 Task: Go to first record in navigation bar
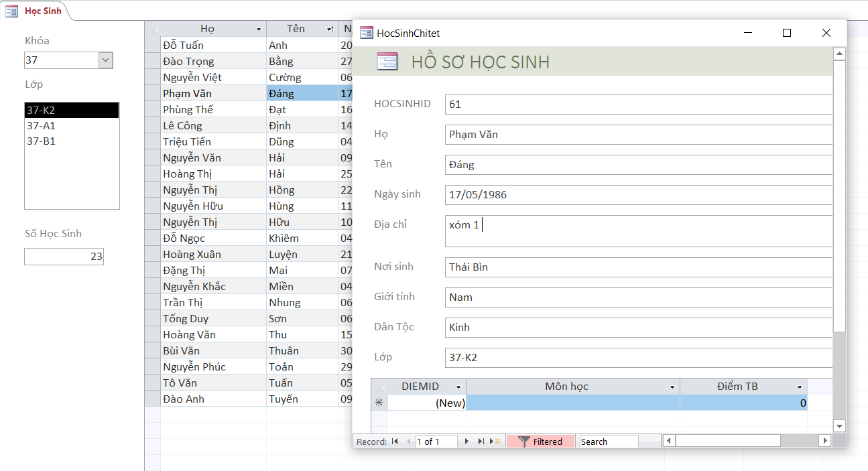[395, 442]
